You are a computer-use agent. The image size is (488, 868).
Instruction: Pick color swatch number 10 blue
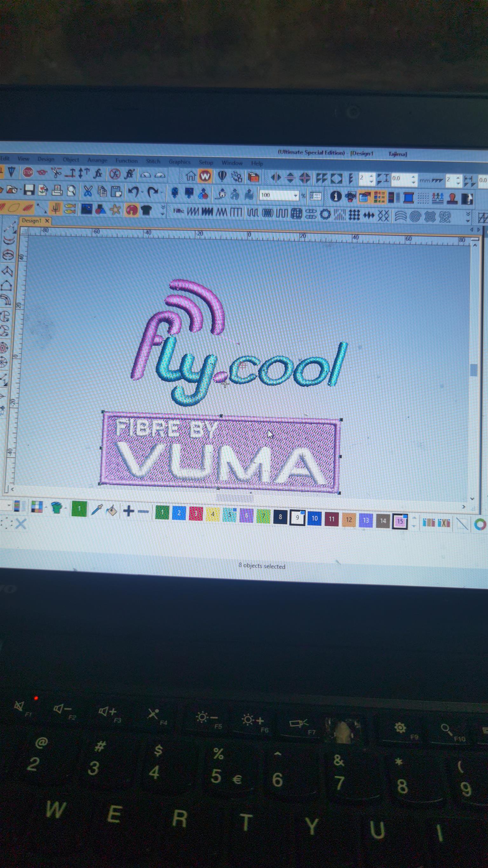pyautogui.click(x=314, y=518)
